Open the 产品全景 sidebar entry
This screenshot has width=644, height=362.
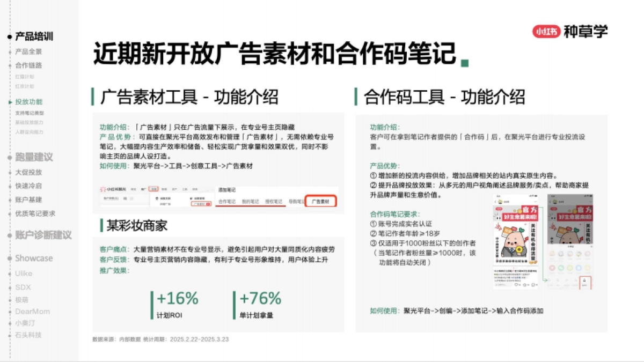[28, 51]
